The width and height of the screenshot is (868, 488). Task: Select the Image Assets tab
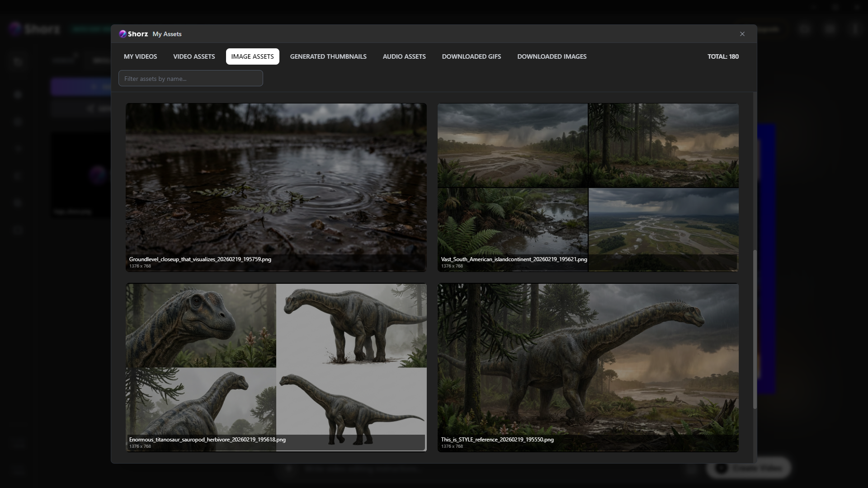[x=252, y=56]
